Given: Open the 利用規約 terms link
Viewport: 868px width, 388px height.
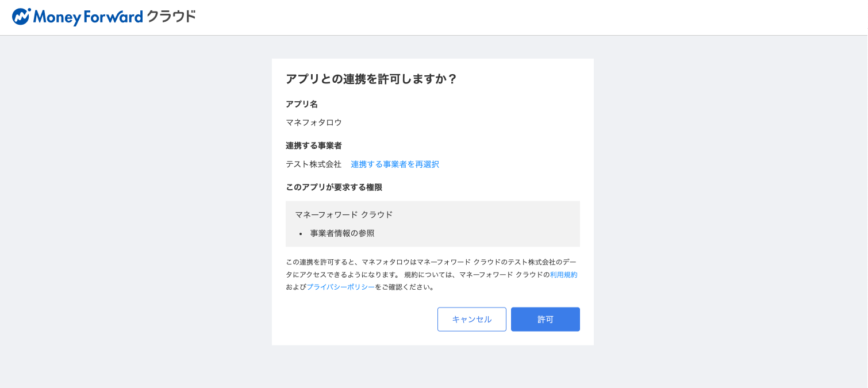Looking at the screenshot, I should pos(563,274).
